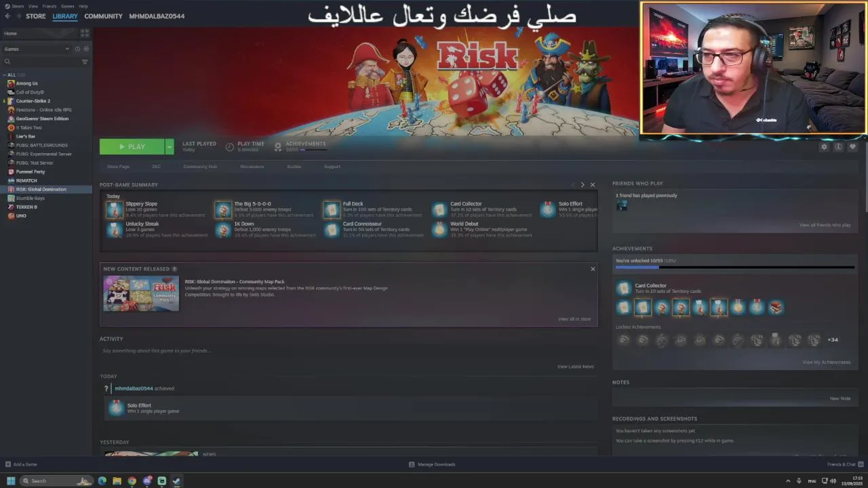Open the Store Page link
Screen dimensions: 868x488
coord(118,167)
